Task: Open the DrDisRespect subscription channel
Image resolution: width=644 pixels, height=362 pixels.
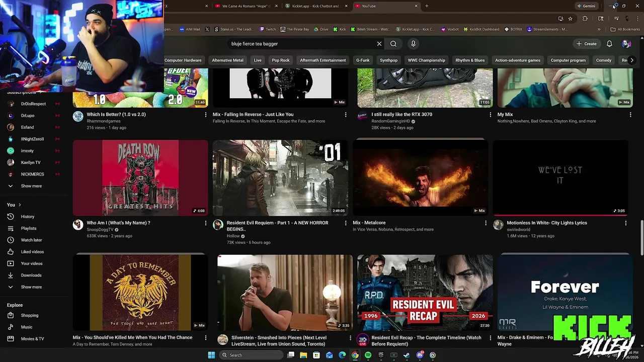Action: pos(33,104)
